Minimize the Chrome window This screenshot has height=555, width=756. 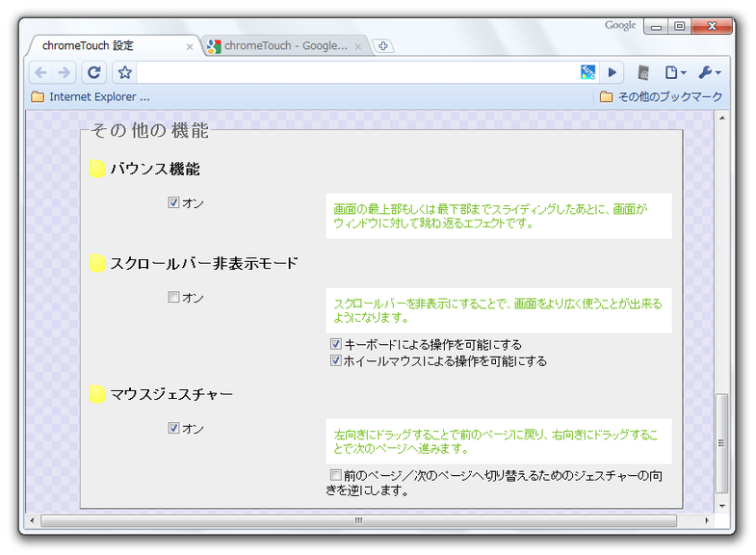tap(656, 27)
